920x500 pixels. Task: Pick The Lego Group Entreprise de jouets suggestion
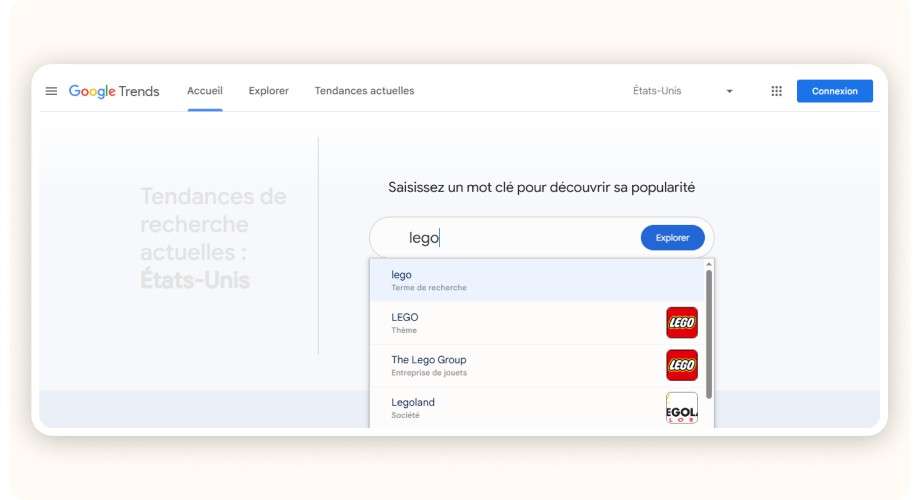[536, 365]
